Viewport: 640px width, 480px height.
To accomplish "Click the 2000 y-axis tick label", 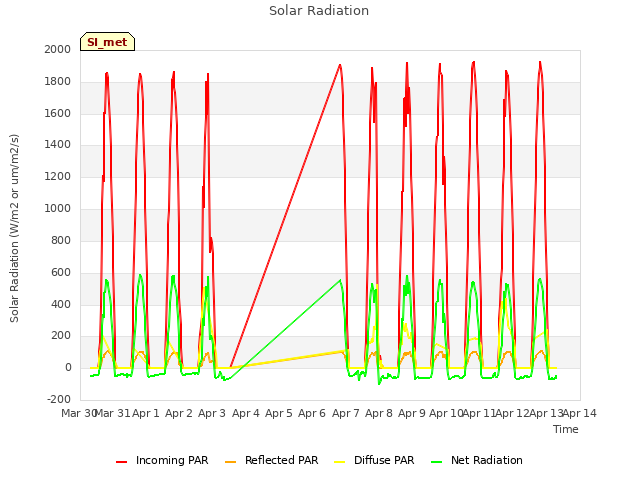I will pos(58,49).
